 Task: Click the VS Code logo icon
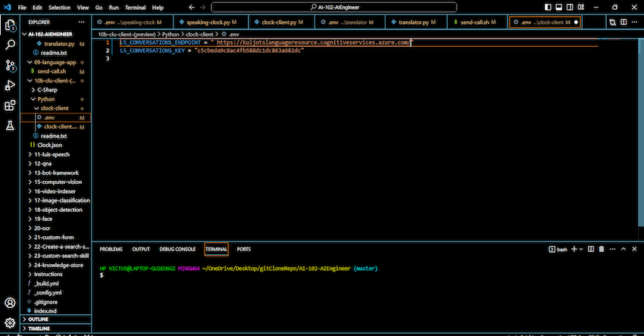pos(8,8)
